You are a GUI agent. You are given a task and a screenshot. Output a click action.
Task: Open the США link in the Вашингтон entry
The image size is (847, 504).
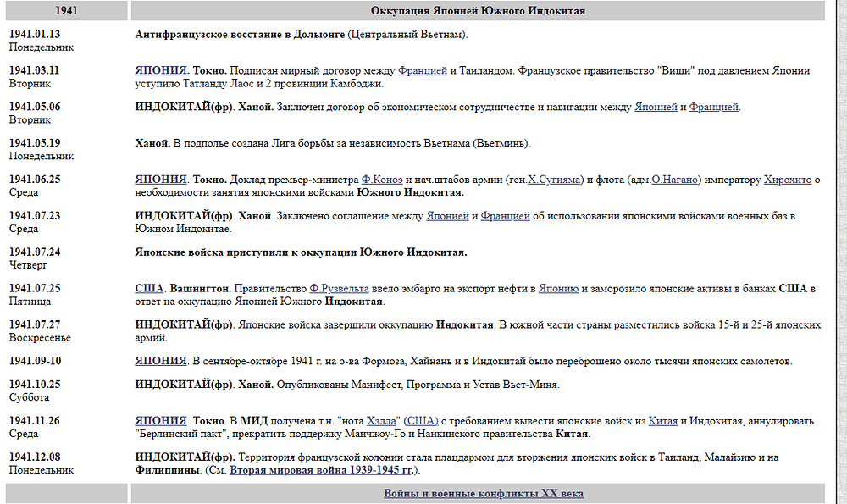pyautogui.click(x=150, y=289)
